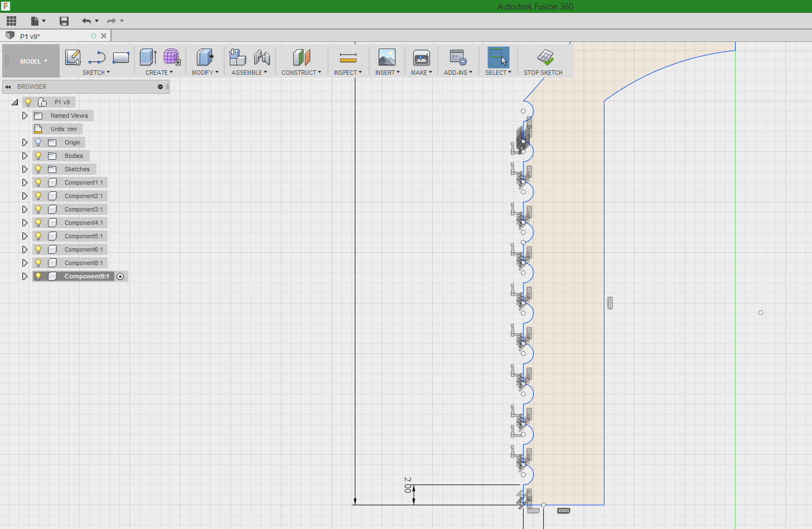Image resolution: width=812 pixels, height=529 pixels.
Task: Toggle the activate radio button on Component9:1
Action: (120, 277)
